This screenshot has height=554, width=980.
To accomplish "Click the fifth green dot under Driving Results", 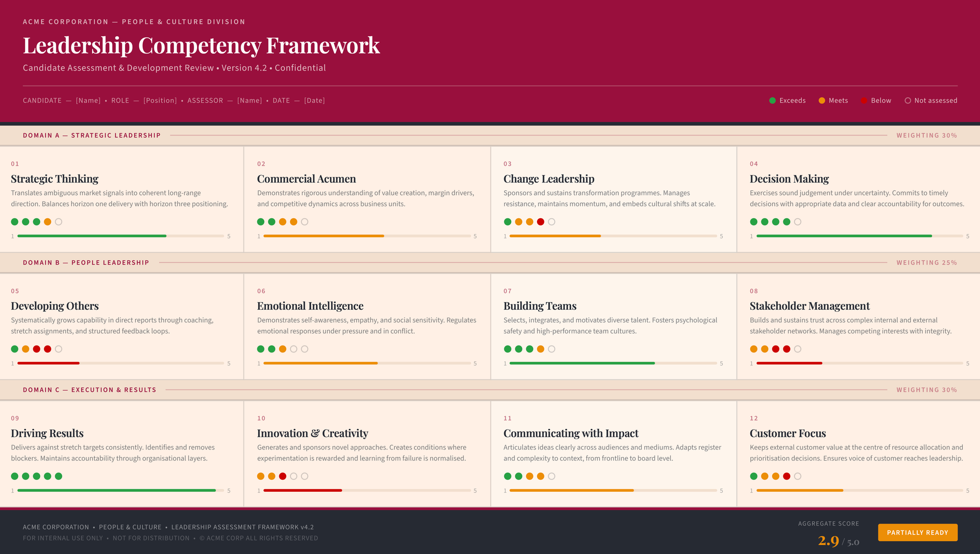I will point(58,477).
